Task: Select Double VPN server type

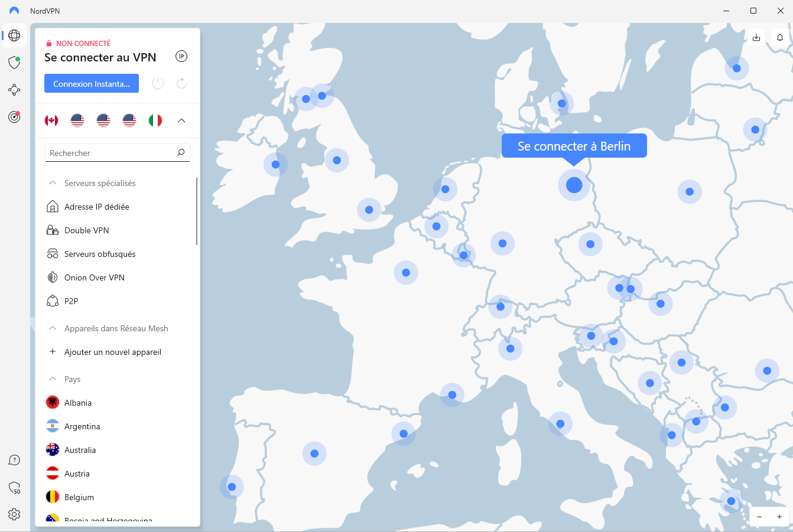Action: [x=86, y=230]
